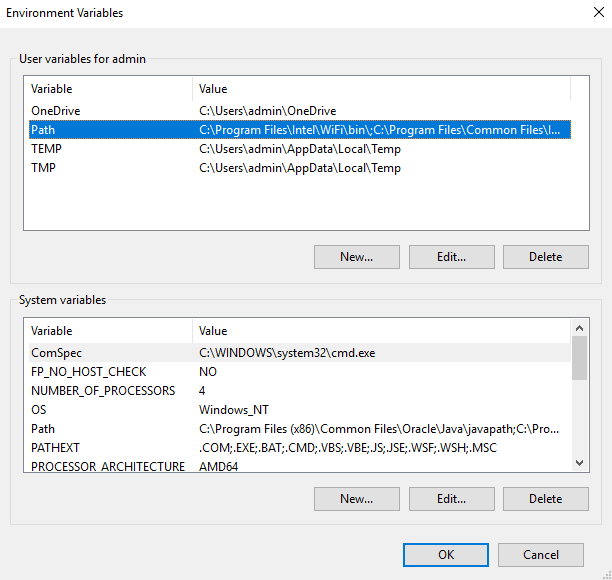Select the TEMP user variable row
The image size is (612, 580).
[47, 149]
